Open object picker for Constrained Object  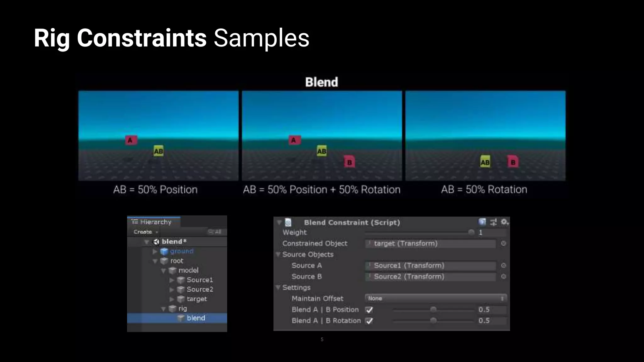click(503, 244)
